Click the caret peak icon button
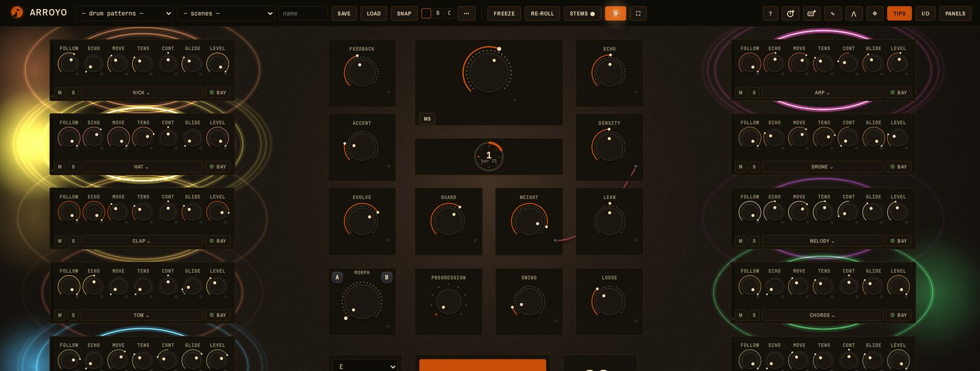The image size is (980, 371). click(853, 13)
